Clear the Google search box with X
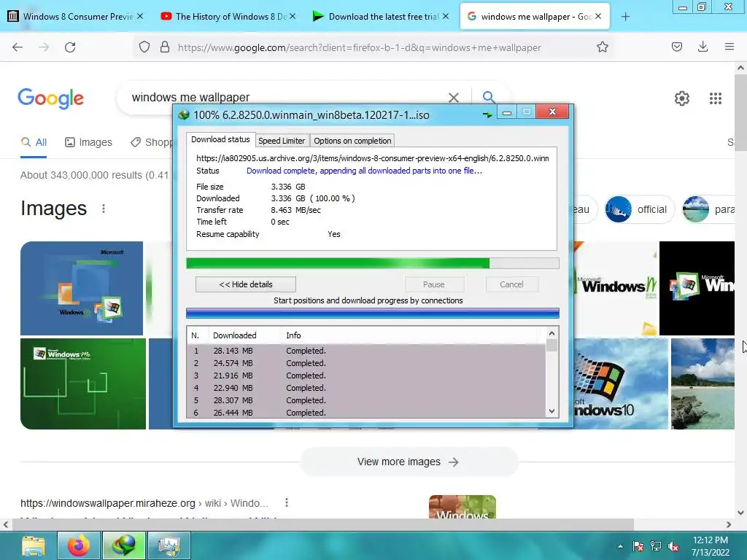Image resolution: width=747 pixels, height=560 pixels. (454, 98)
